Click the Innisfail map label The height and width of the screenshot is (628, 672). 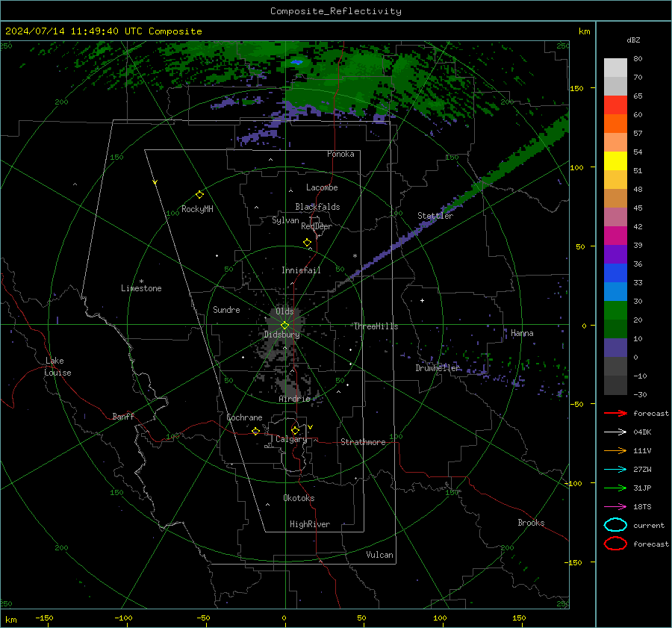tap(301, 270)
